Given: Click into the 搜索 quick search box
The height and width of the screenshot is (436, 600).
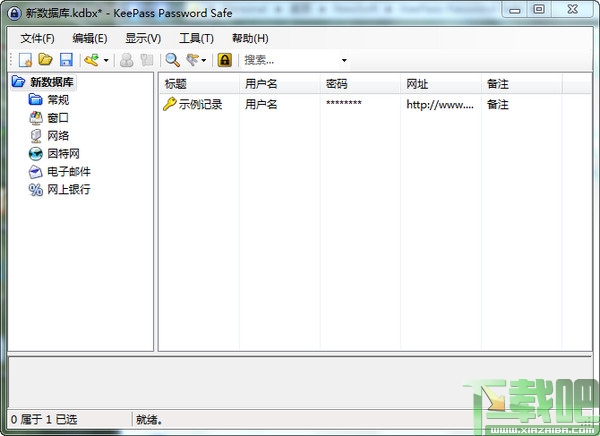Looking at the screenshot, I should click(289, 60).
